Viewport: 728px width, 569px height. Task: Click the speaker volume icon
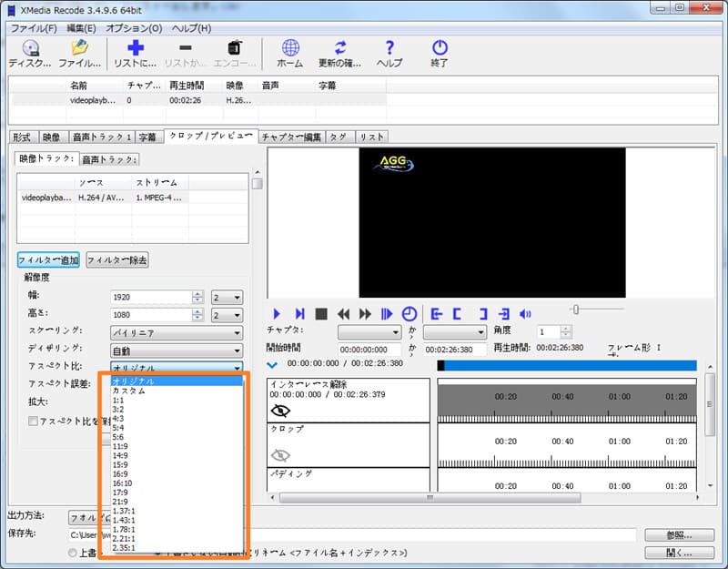[x=525, y=314]
